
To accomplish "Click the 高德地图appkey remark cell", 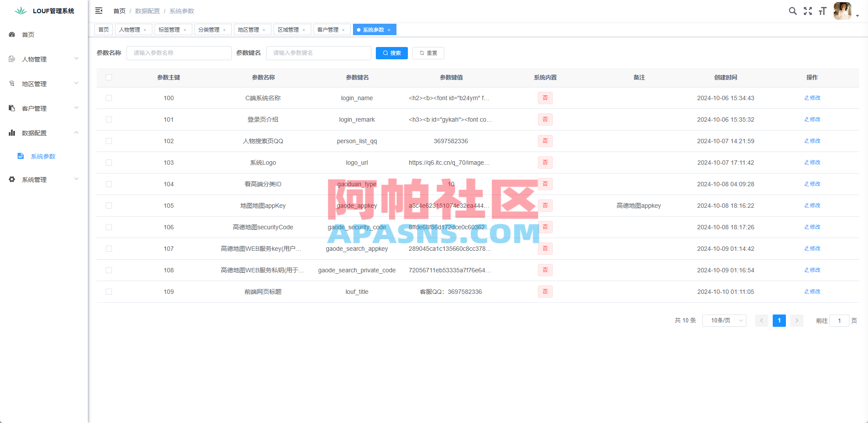I will point(639,206).
